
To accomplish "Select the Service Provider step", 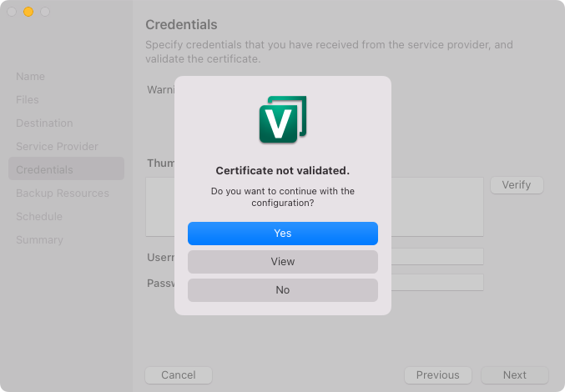I will pos(57,147).
